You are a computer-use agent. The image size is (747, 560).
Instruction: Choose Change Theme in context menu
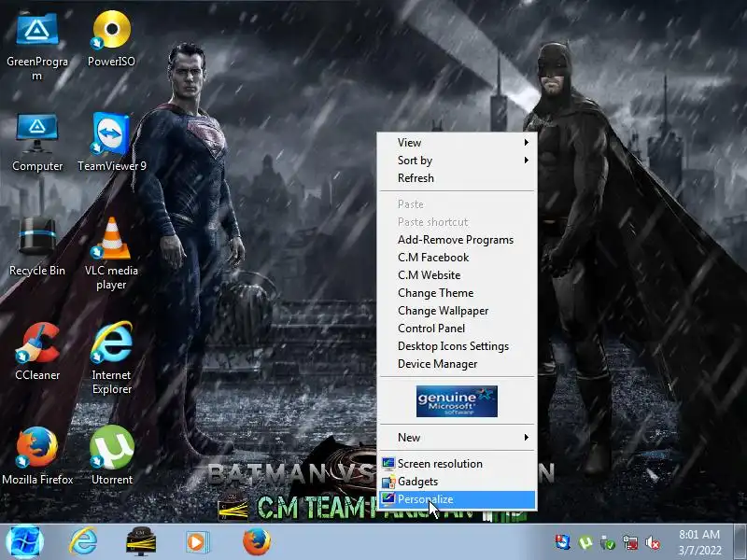[x=457, y=293]
